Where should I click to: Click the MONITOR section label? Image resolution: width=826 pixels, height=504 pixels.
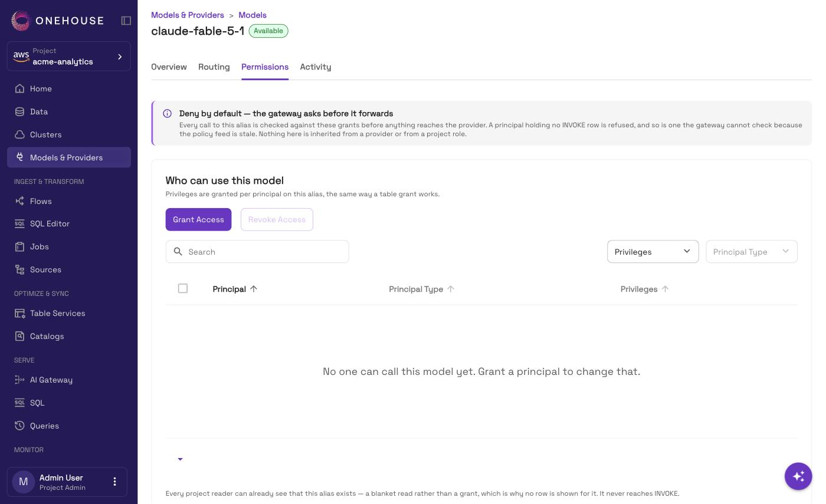pos(29,450)
